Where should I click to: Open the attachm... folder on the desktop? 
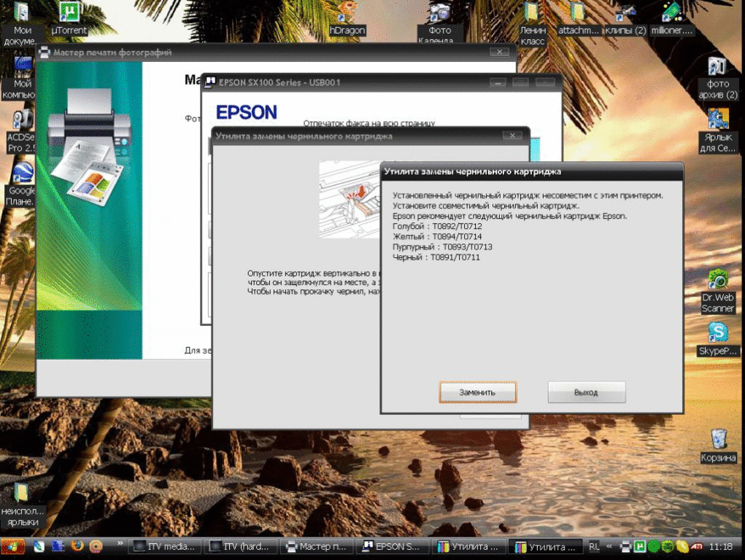pyautogui.click(x=578, y=19)
